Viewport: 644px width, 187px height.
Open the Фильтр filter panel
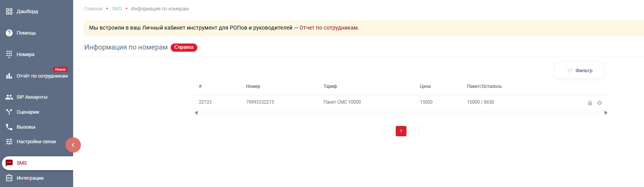(579, 71)
